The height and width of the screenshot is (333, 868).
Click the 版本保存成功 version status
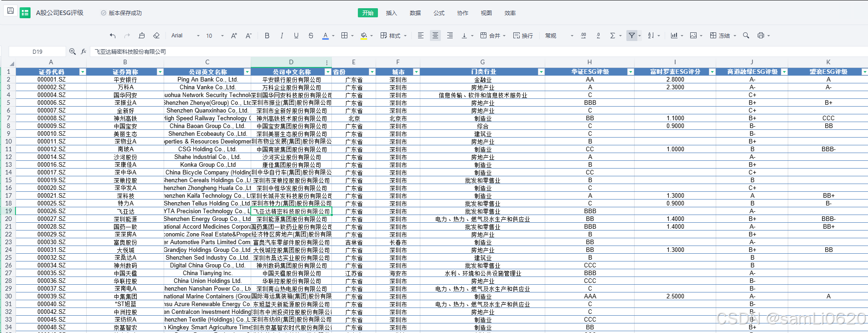pyautogui.click(x=122, y=13)
